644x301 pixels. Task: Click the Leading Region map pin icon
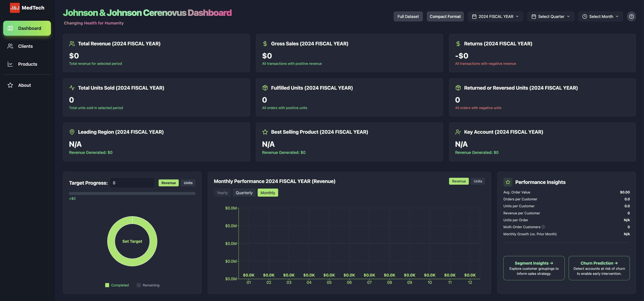[x=72, y=132]
